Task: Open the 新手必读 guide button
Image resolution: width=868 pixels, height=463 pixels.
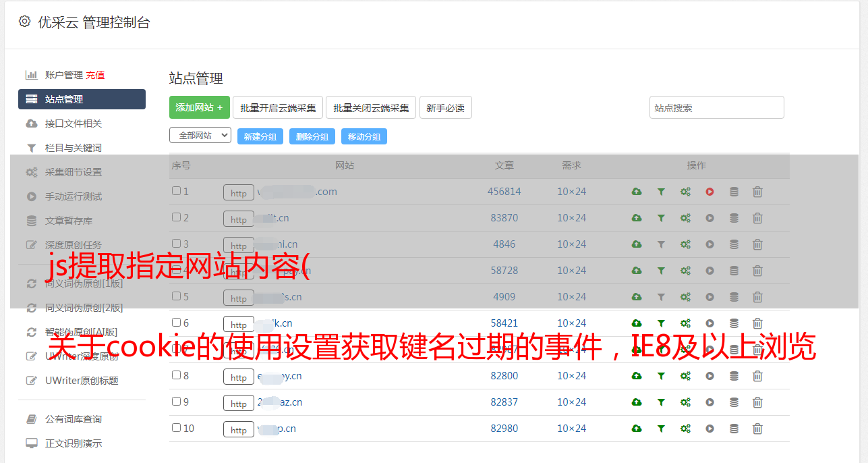Action: (x=446, y=107)
